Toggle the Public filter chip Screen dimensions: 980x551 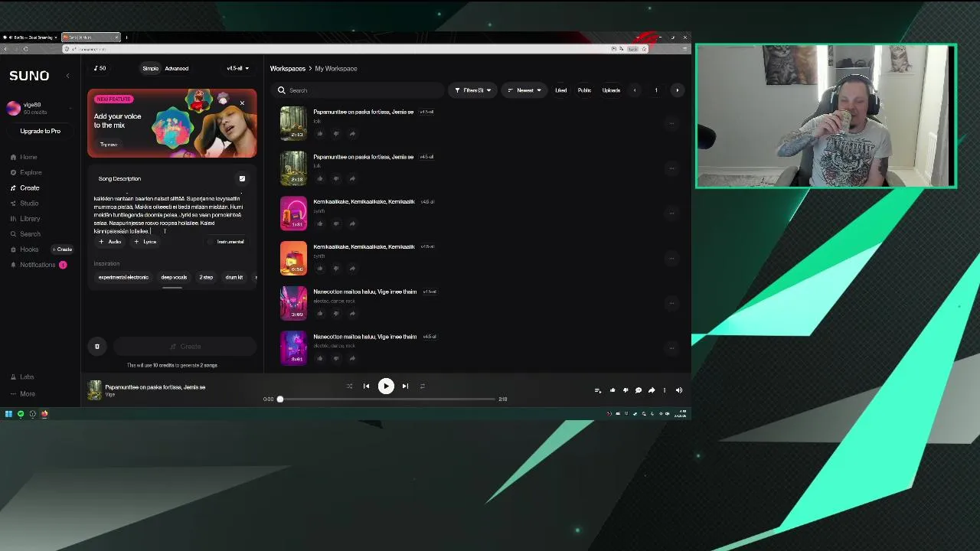point(584,90)
